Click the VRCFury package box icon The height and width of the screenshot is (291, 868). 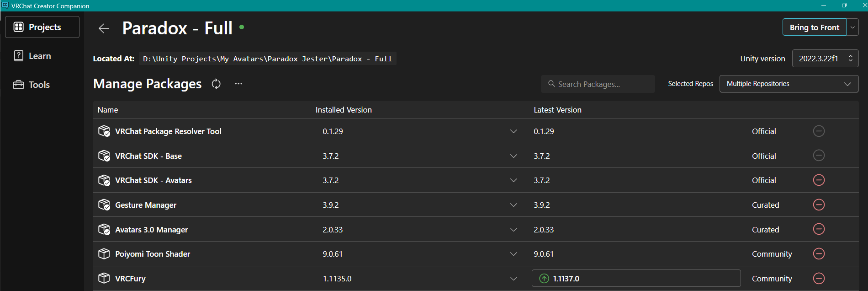coord(104,278)
